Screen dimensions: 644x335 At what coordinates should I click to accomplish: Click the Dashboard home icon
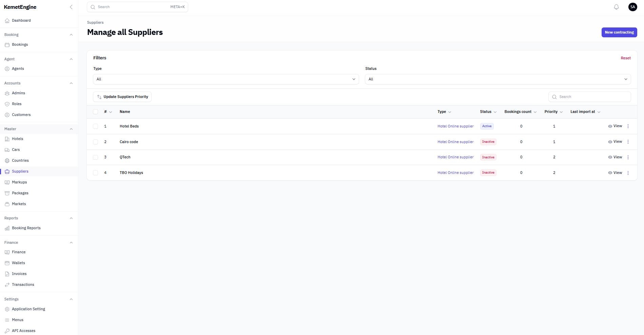click(7, 21)
